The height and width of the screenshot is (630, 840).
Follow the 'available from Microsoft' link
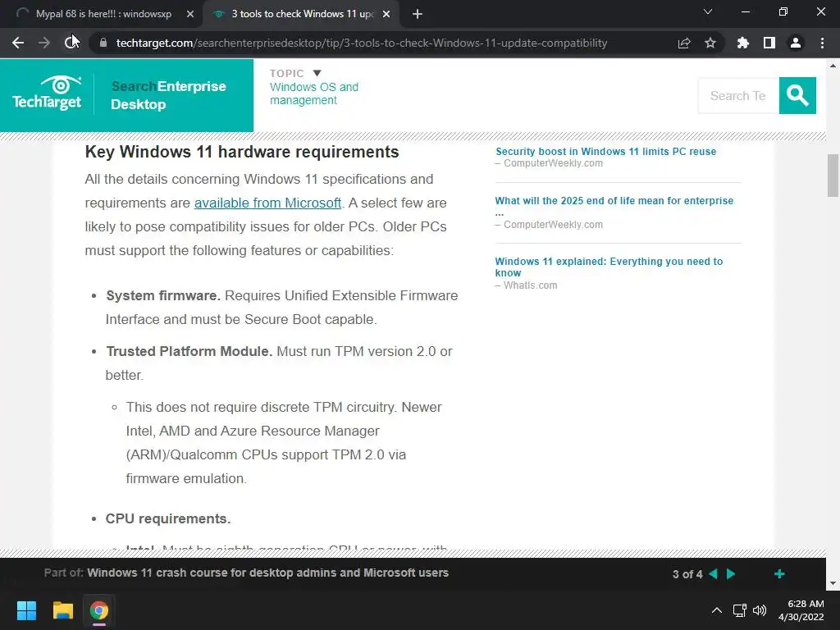(267, 203)
